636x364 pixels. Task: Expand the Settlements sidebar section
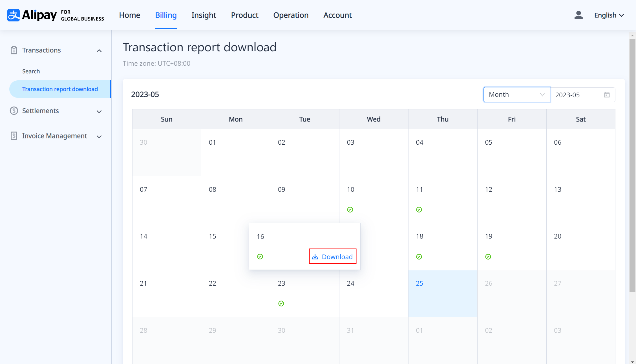(99, 111)
